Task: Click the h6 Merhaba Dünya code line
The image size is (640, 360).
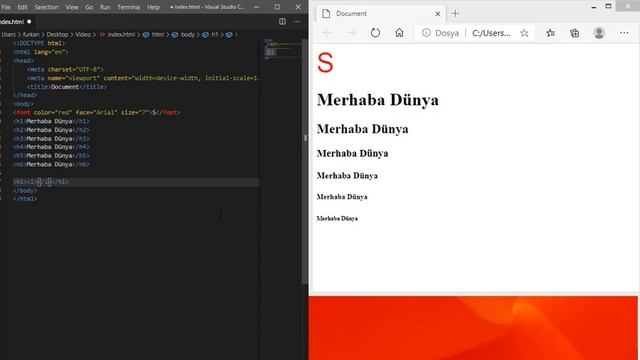Action: coord(51,164)
